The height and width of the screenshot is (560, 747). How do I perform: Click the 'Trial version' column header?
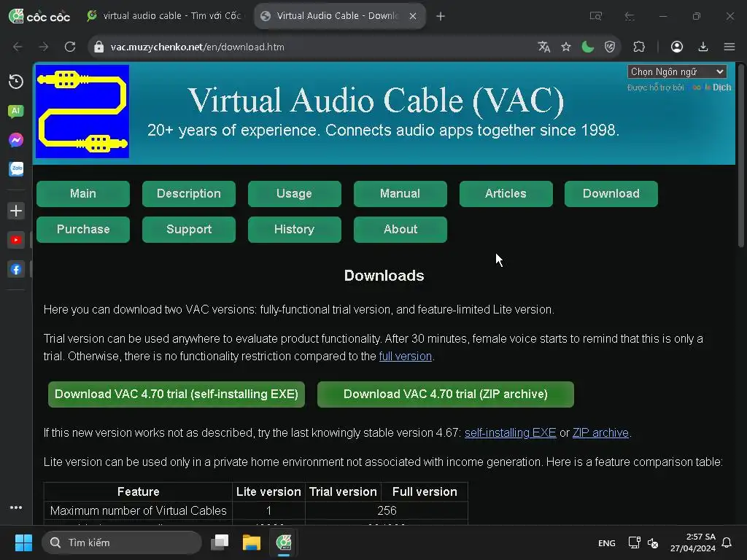(x=343, y=492)
